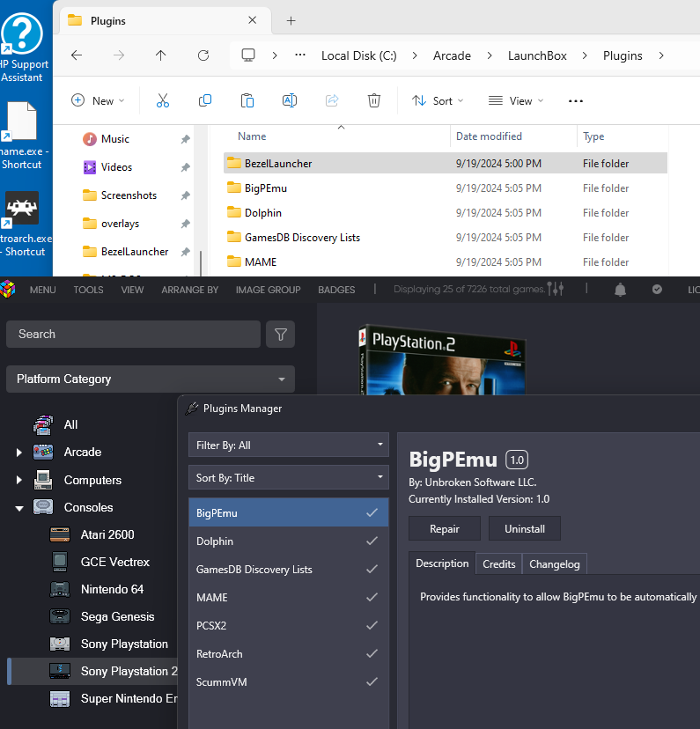Click the LaunchBox filter funnel icon
The image size is (700, 729).
280,335
